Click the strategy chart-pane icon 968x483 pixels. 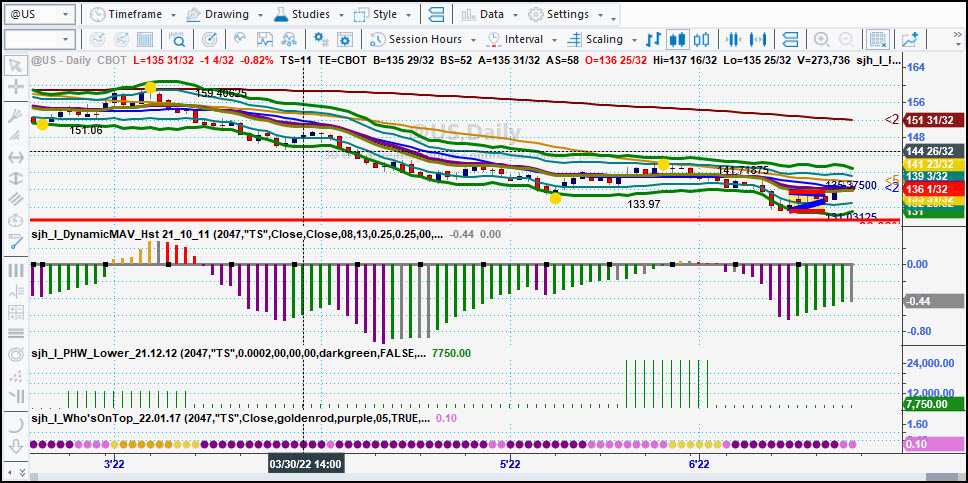coord(265,40)
